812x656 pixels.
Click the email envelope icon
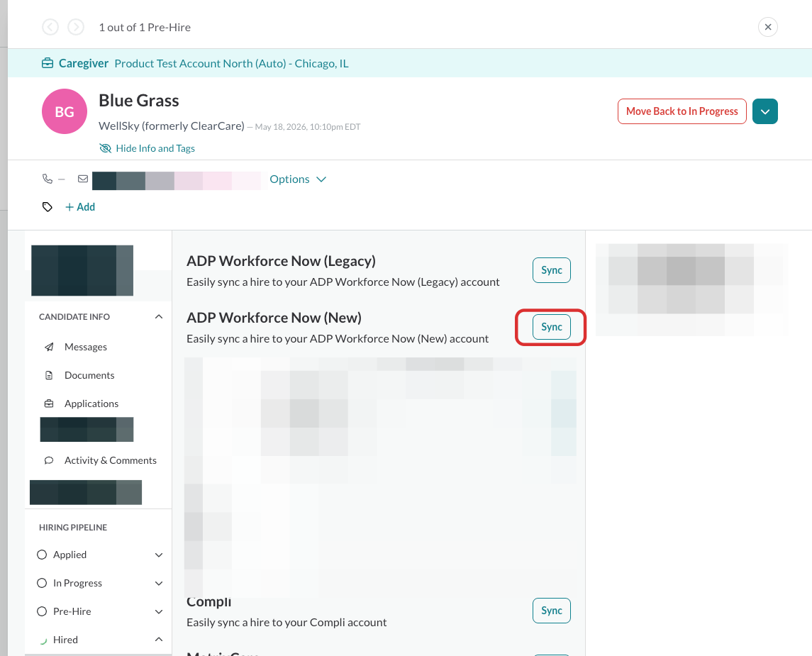(x=83, y=179)
